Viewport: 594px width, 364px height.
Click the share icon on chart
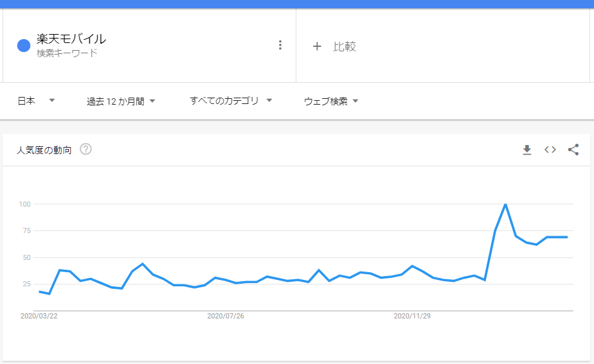pos(573,150)
